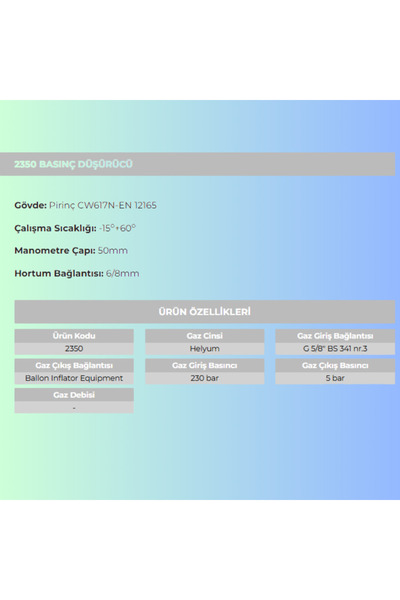Select the Helyum gas type value
Viewport: 400px width, 600px height.
204,349
